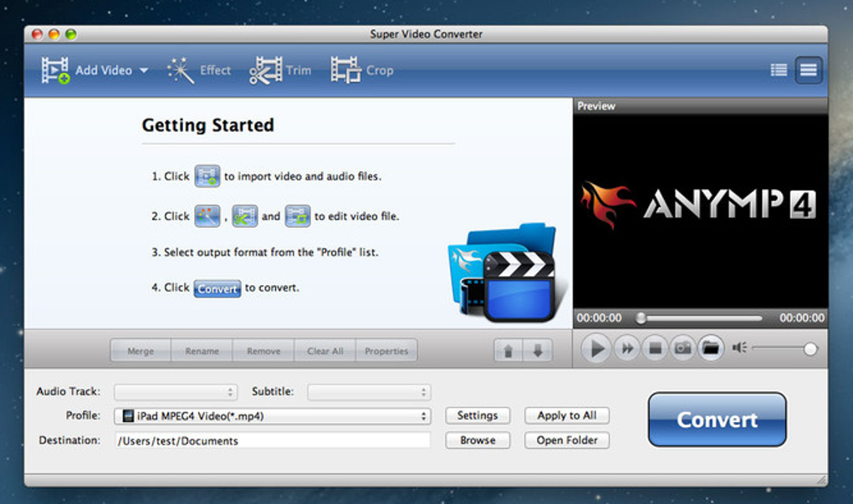Image resolution: width=853 pixels, height=504 pixels.
Task: Click the AnyMP4 preview screen
Action: 700,211
